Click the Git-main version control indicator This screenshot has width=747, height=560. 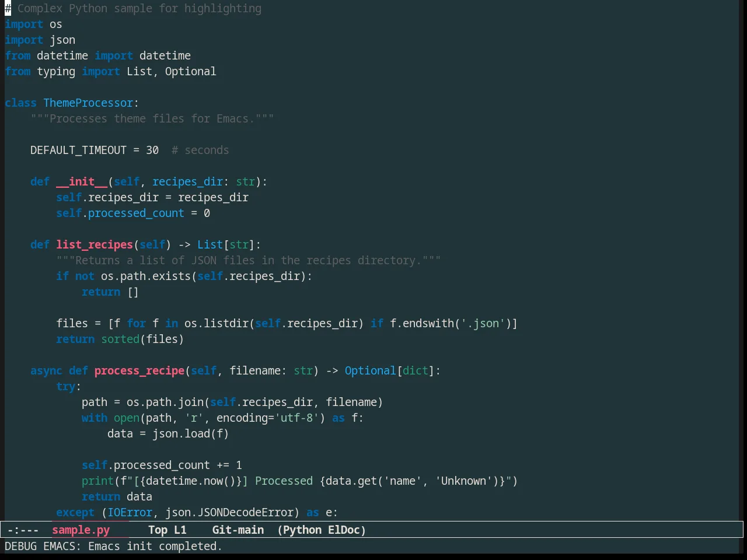coord(238,530)
